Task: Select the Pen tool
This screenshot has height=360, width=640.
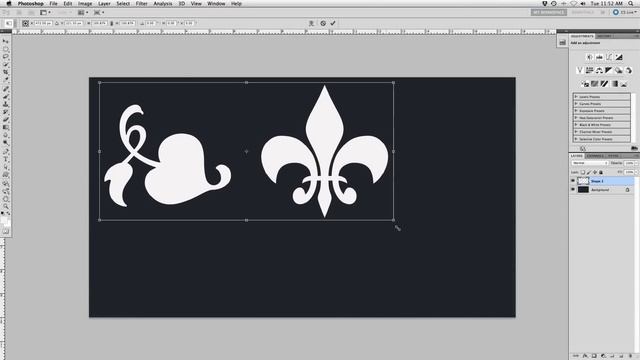Action: coord(6,150)
